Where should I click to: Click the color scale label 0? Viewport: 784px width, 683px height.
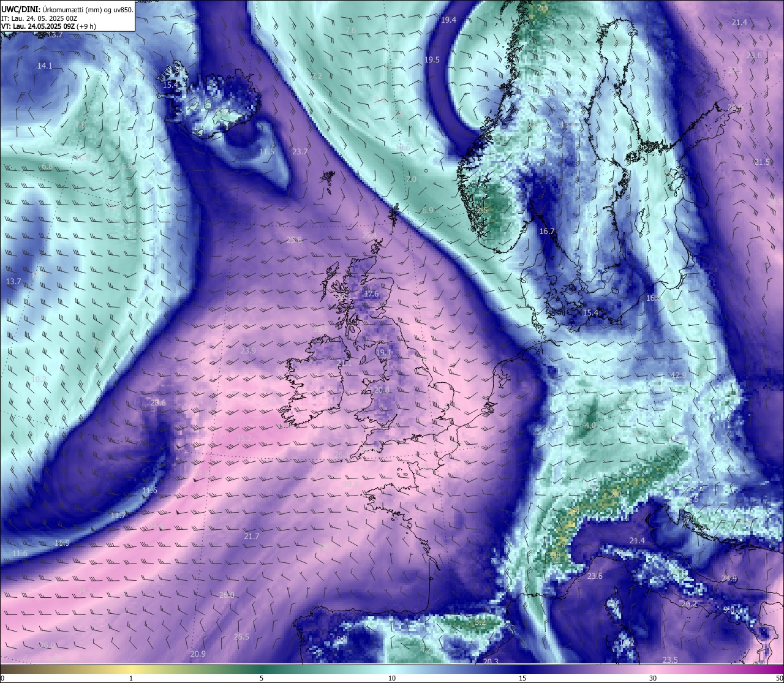[x=2, y=677]
